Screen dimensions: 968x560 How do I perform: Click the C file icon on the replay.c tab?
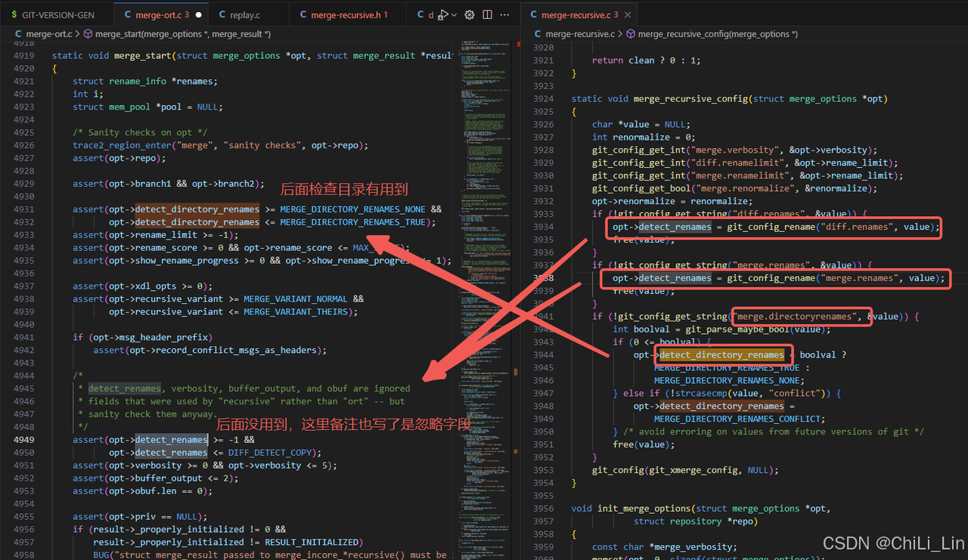pyautogui.click(x=223, y=14)
